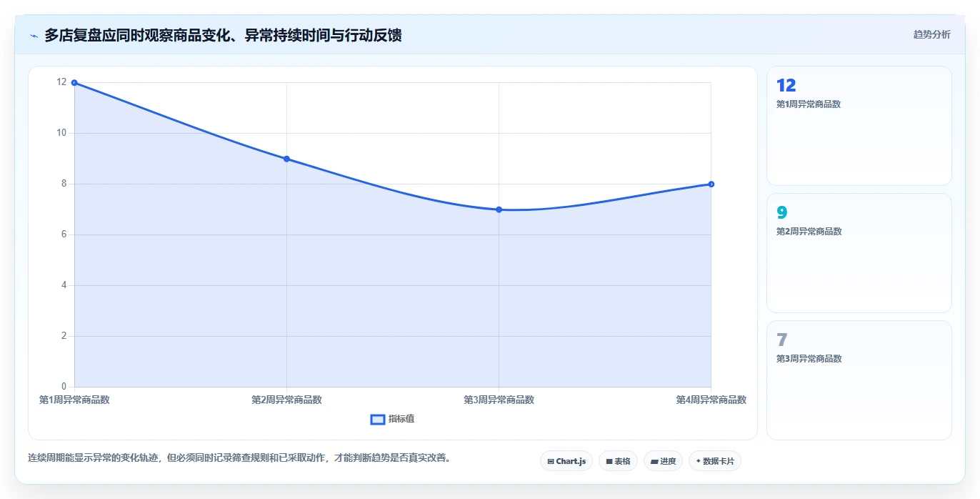Click the icon inside the 进度 tag

(654, 462)
